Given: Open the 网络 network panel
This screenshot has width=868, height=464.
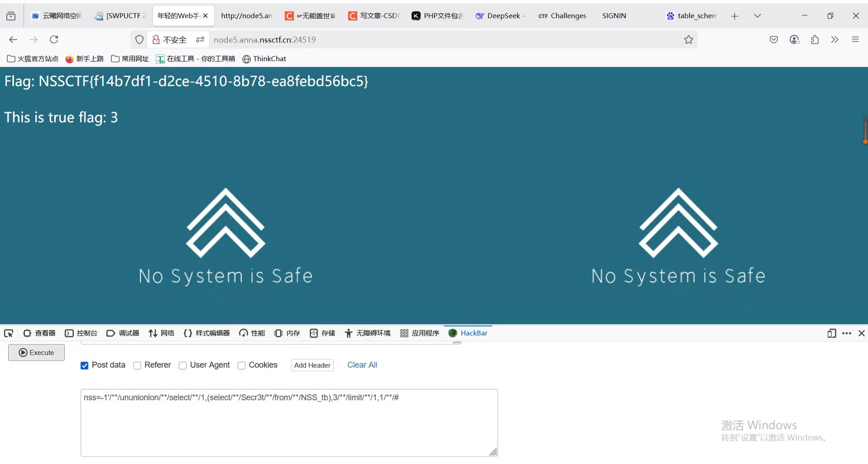Looking at the screenshot, I should pyautogui.click(x=161, y=333).
